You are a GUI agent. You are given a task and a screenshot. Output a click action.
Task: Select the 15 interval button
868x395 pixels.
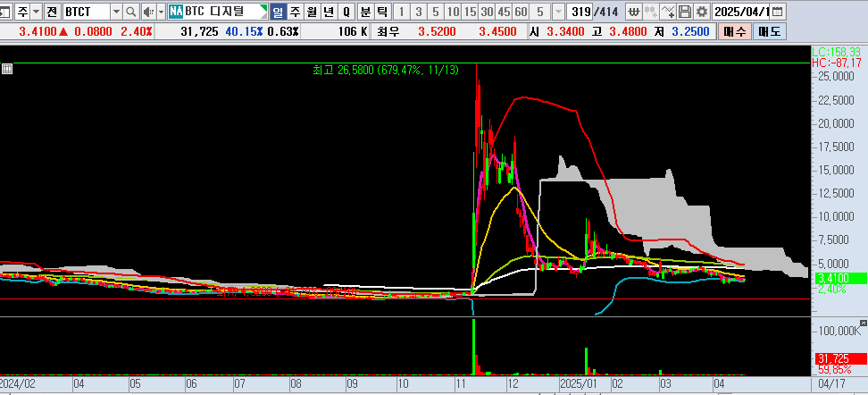point(470,11)
